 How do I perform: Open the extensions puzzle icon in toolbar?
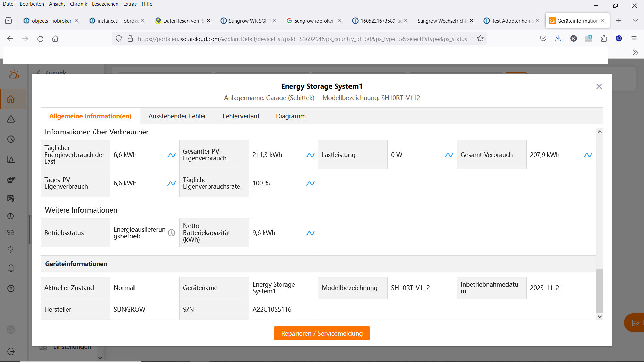604,38
